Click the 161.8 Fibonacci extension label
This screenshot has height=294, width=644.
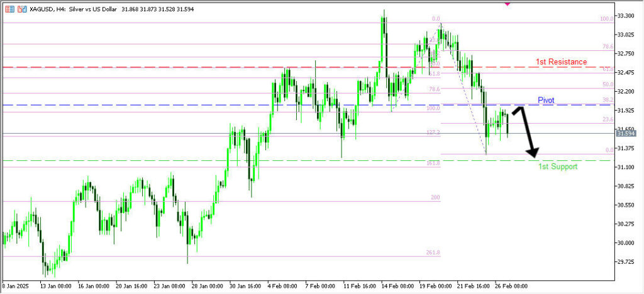pos(433,163)
